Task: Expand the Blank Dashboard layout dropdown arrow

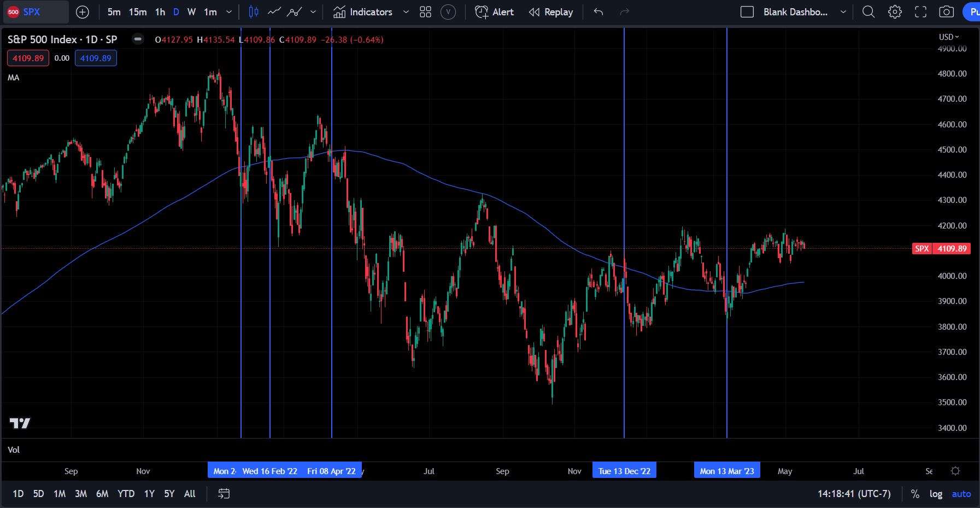Action: tap(843, 12)
